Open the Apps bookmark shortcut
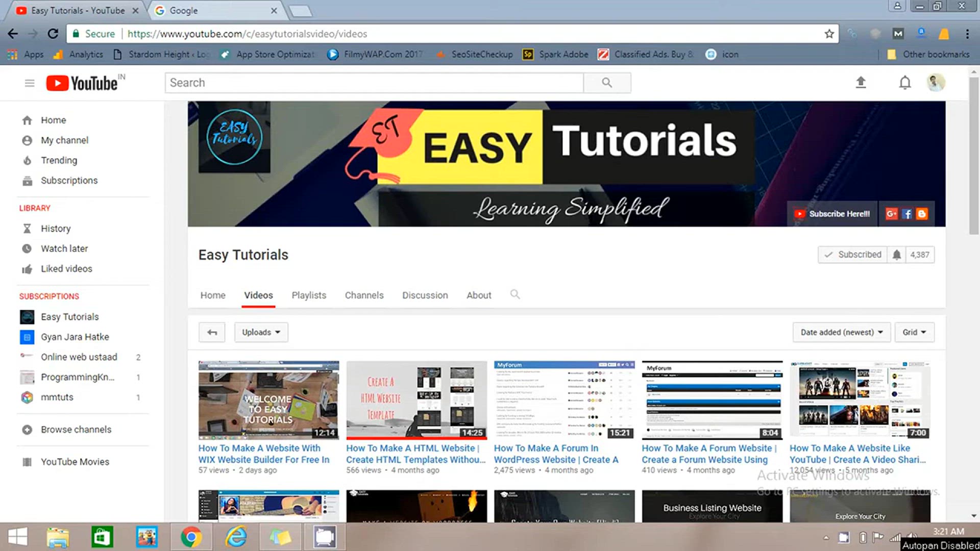Image resolution: width=980 pixels, height=551 pixels. [x=26, y=54]
